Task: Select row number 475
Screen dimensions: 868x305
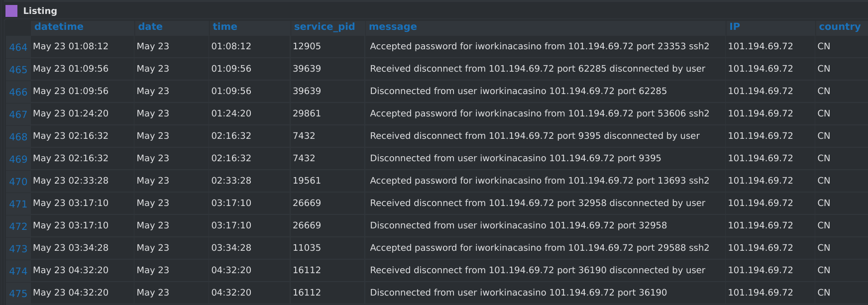Action: (x=18, y=294)
